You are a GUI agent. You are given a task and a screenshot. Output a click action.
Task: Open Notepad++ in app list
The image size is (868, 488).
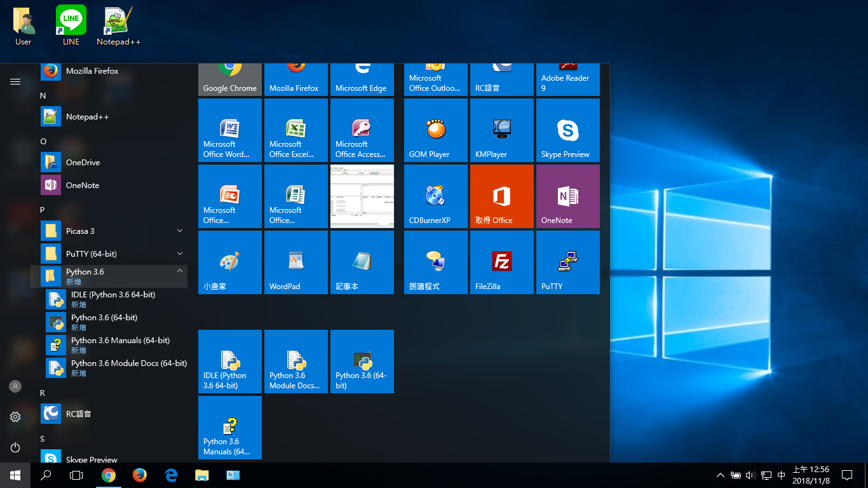point(109,116)
